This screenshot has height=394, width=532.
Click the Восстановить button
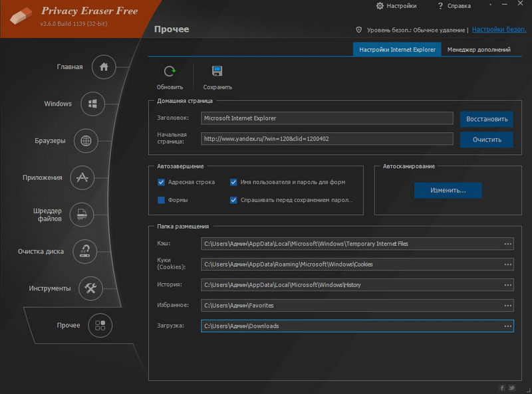pyautogui.click(x=487, y=119)
